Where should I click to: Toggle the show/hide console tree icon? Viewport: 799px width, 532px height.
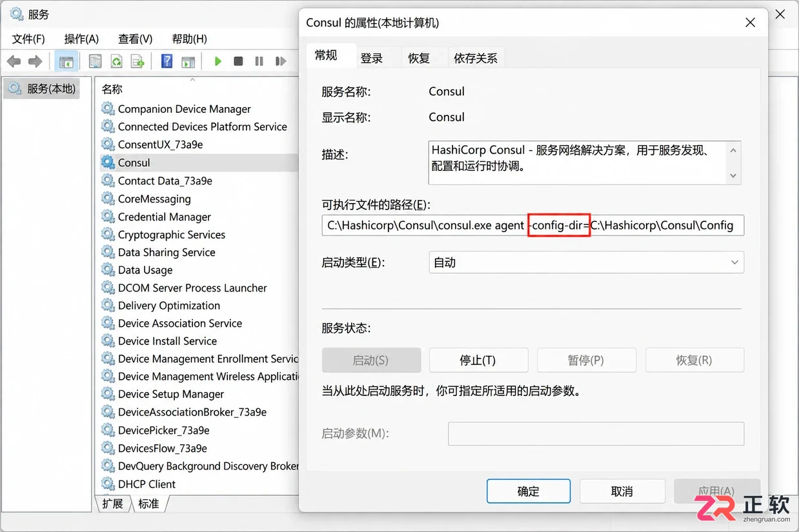pyautogui.click(x=66, y=61)
